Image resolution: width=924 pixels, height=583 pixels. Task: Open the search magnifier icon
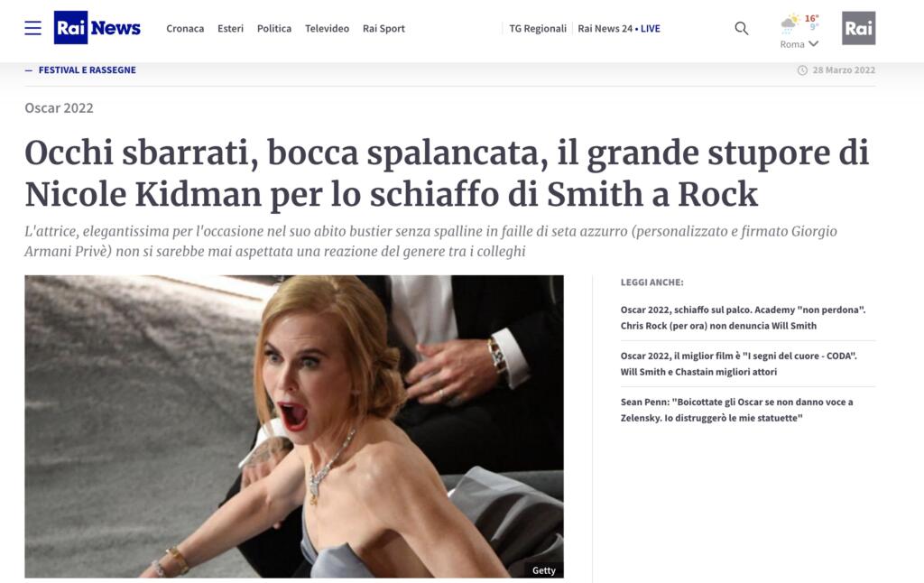[x=742, y=28]
